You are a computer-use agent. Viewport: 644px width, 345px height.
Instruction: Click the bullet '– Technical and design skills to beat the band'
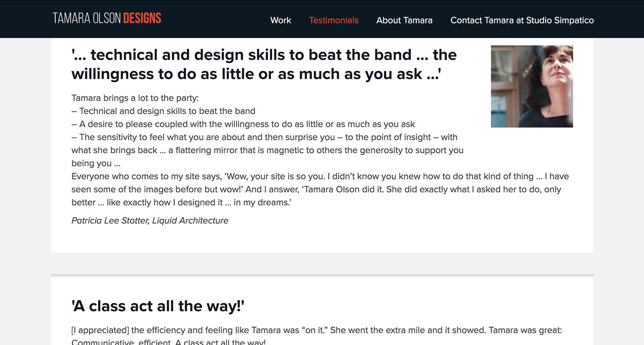pyautogui.click(x=163, y=111)
